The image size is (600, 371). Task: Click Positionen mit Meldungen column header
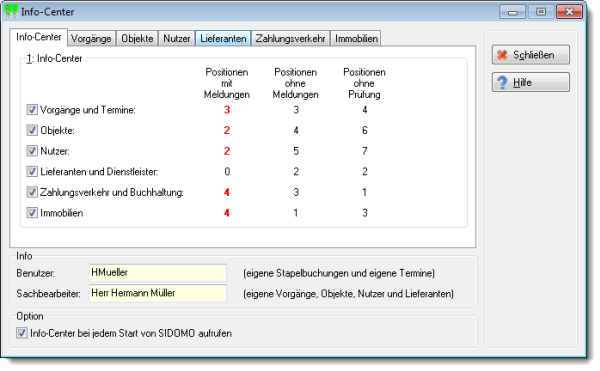227,83
